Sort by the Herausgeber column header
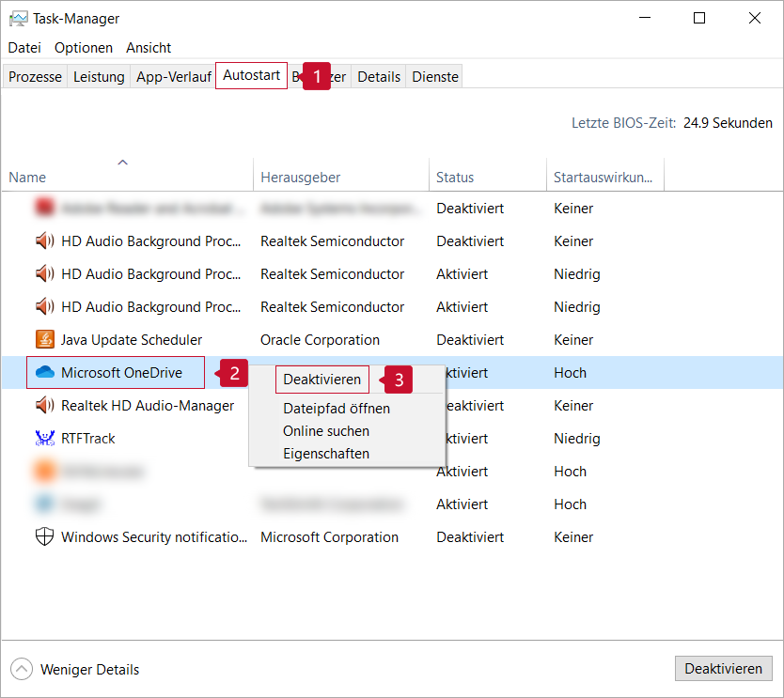Viewport: 784px width, 698px height. [x=301, y=178]
